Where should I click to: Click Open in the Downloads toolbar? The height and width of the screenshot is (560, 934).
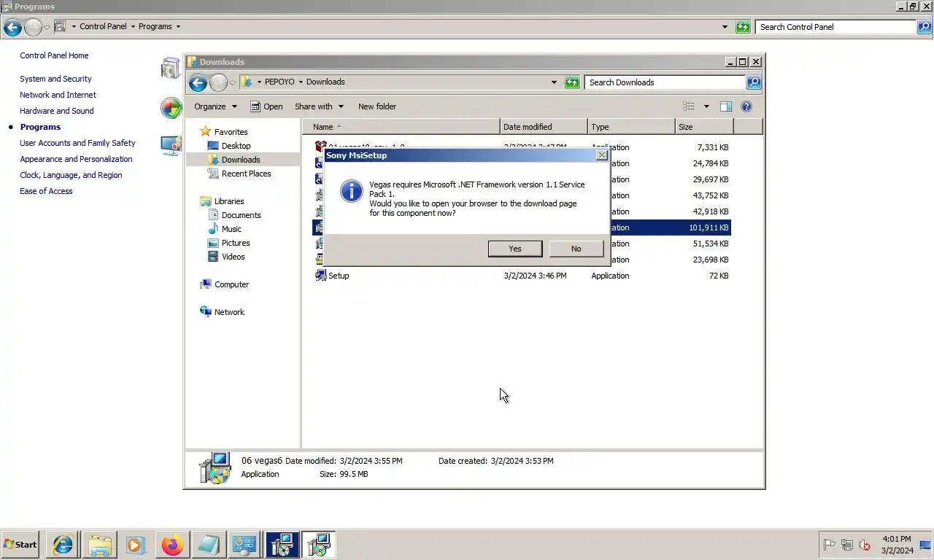pos(266,106)
